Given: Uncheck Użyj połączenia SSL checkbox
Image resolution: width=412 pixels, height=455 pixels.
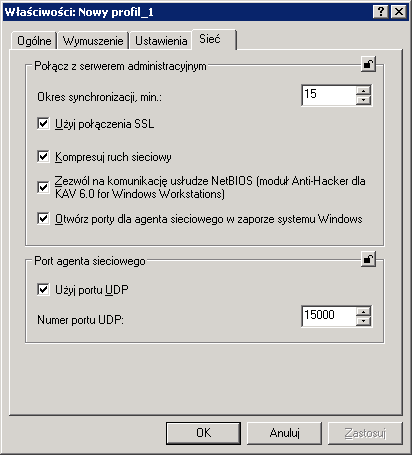Looking at the screenshot, I should coord(43,124).
